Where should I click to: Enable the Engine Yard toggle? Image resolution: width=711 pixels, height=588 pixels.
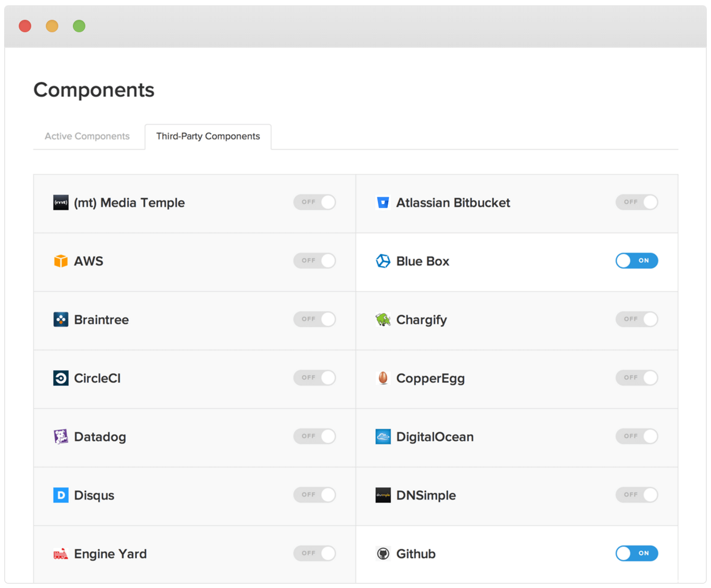click(314, 553)
